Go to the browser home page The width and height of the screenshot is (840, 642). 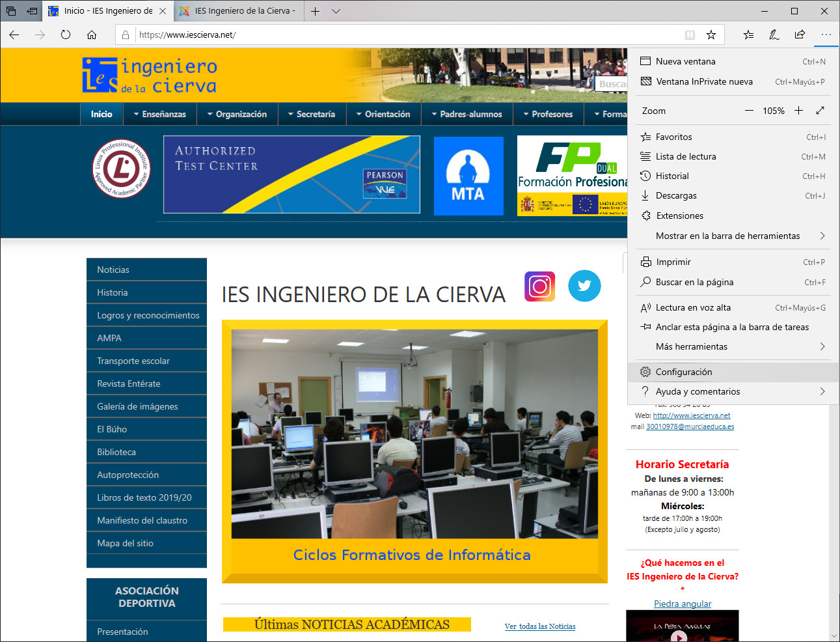click(92, 35)
